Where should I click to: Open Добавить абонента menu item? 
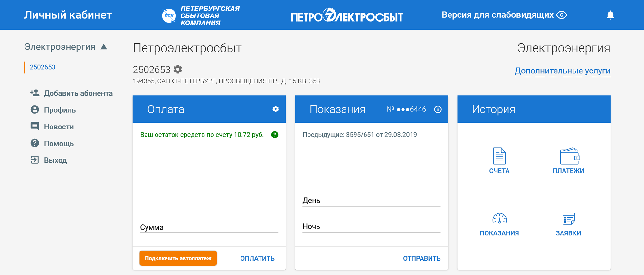tap(78, 93)
